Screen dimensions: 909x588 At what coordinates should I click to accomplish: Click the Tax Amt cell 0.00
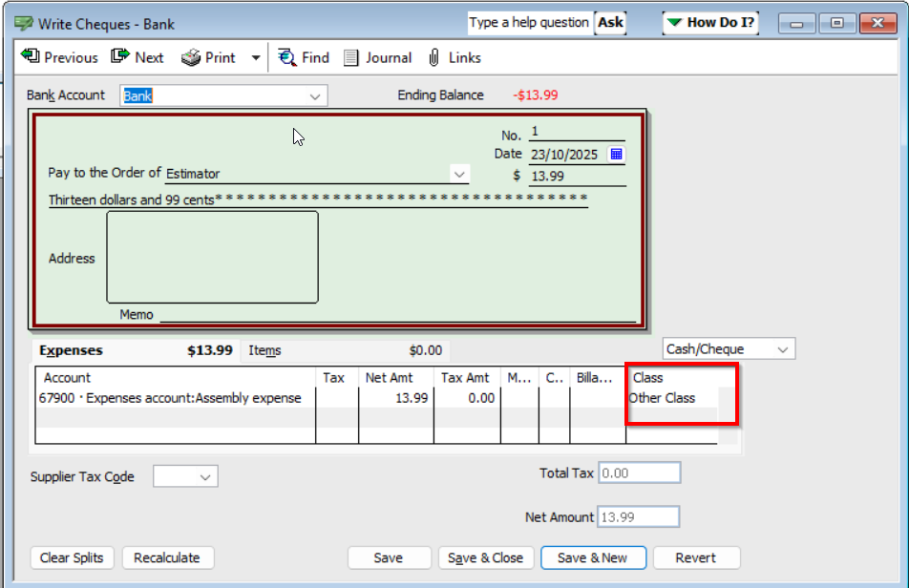(x=467, y=398)
